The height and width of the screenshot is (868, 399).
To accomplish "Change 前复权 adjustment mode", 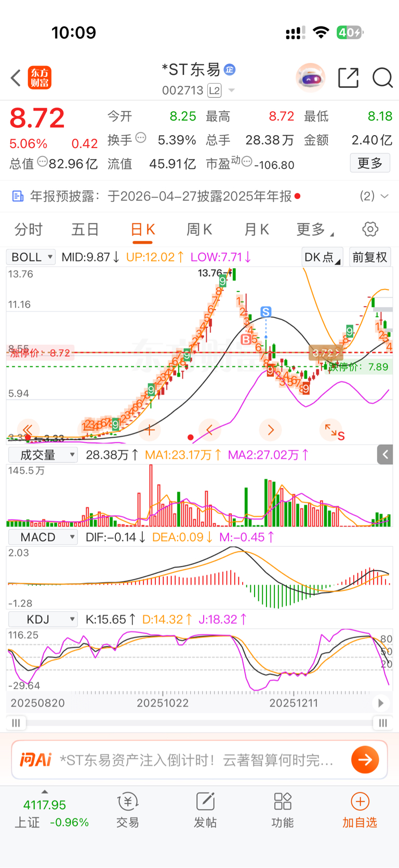I will pos(370,257).
